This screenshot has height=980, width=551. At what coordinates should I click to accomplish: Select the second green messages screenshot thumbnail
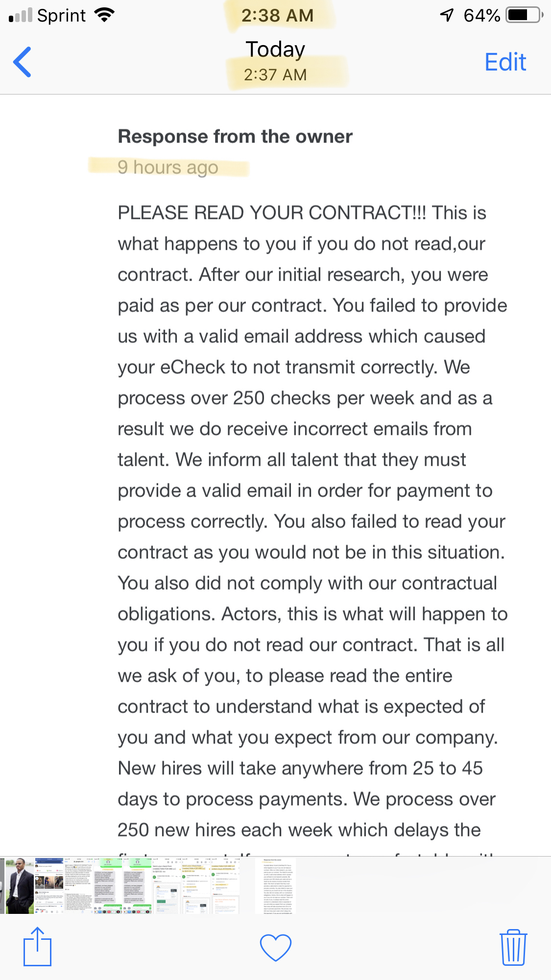(137, 885)
